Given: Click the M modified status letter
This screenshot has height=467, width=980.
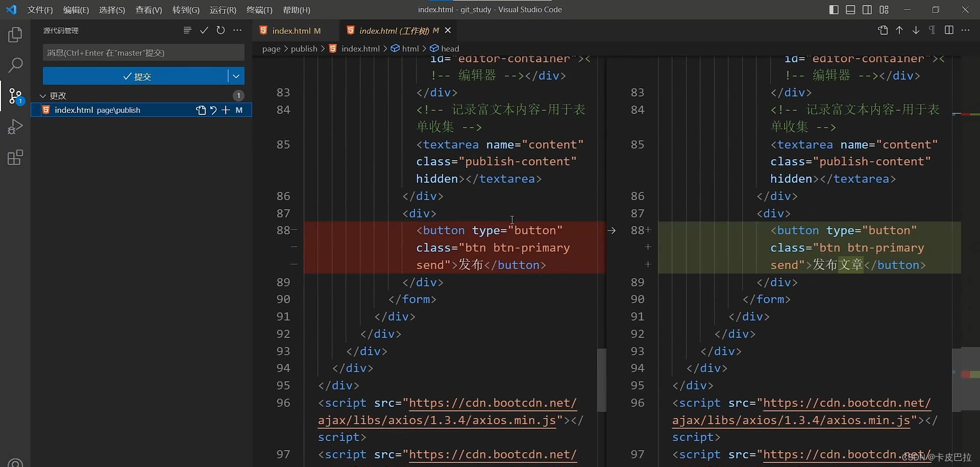Looking at the screenshot, I should click(239, 110).
